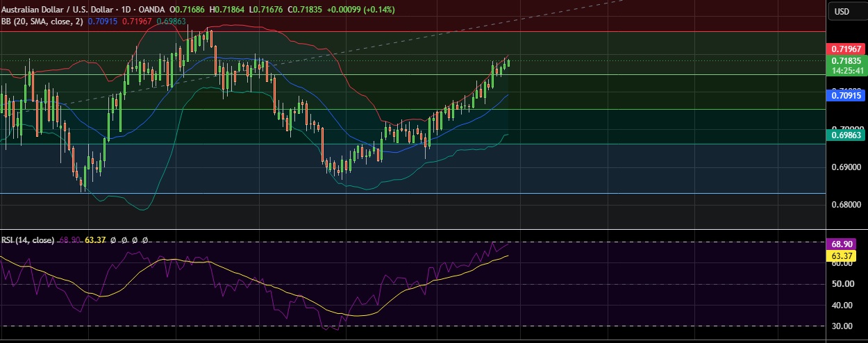Click the teal 0.69863 lower band axis label

point(845,135)
